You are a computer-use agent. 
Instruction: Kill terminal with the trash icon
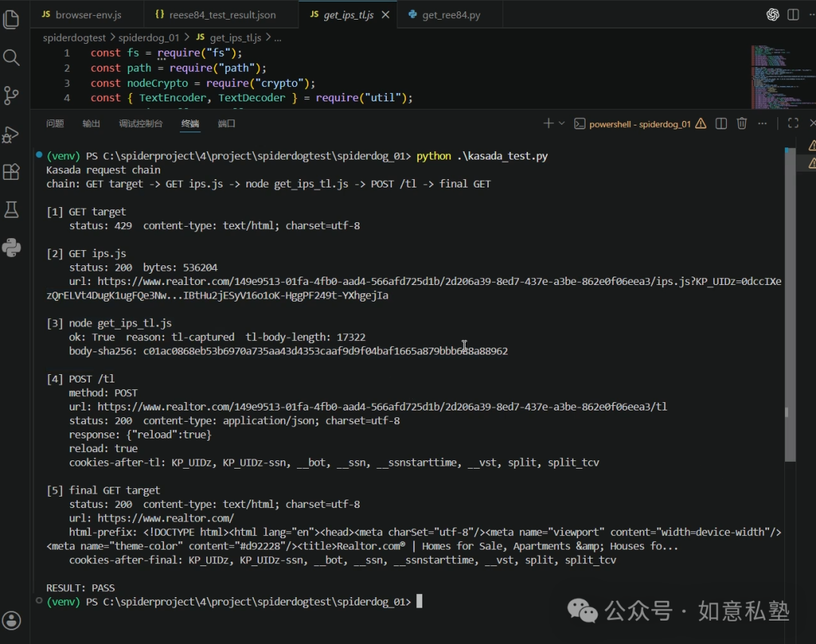[742, 123]
